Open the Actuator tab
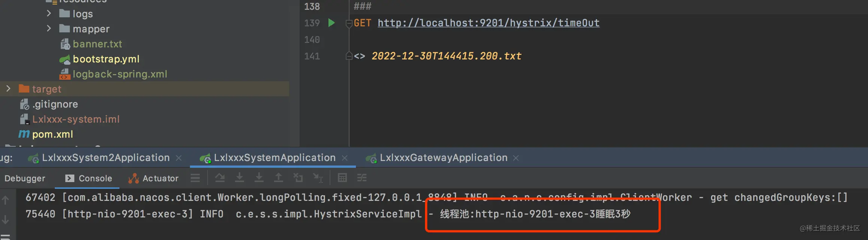 (x=153, y=178)
